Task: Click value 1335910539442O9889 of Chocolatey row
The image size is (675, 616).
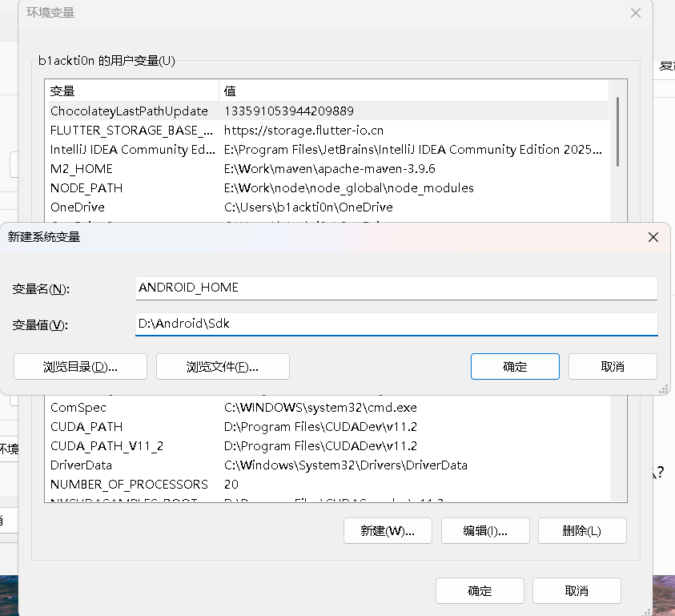Action: (289, 111)
